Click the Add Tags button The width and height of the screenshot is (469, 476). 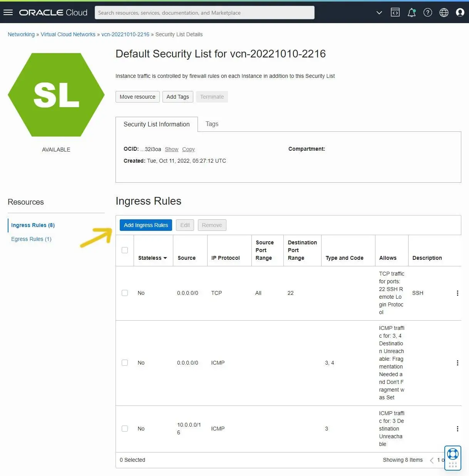(x=178, y=97)
